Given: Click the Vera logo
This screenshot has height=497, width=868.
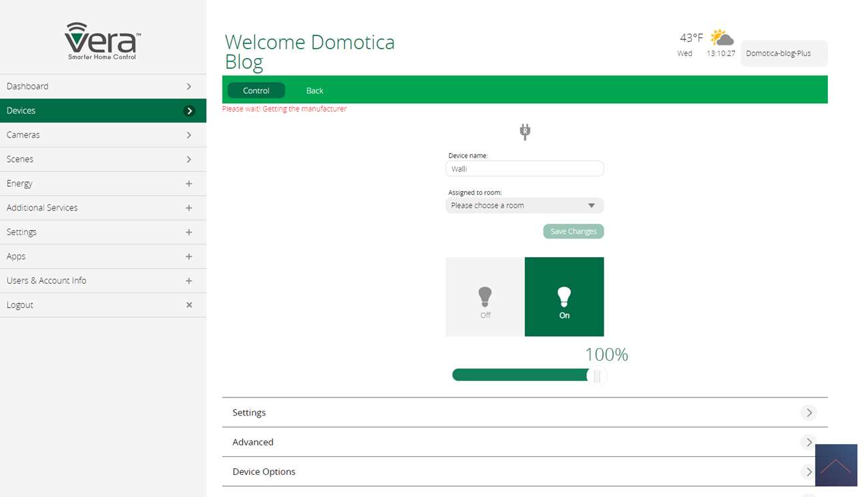Looking at the screenshot, I should point(103,41).
